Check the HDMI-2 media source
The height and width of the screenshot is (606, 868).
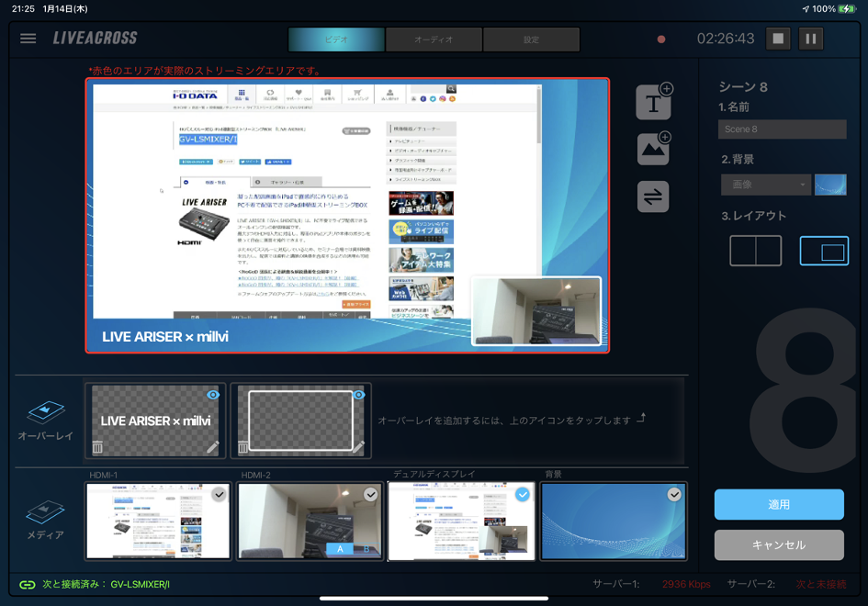370,494
